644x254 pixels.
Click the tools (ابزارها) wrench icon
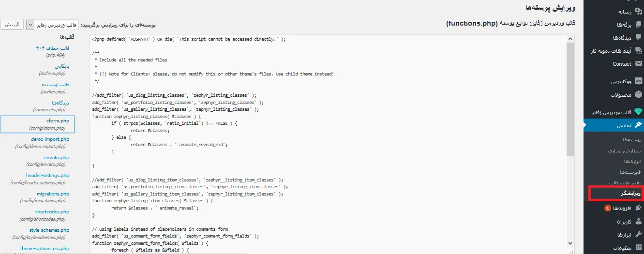point(638,235)
